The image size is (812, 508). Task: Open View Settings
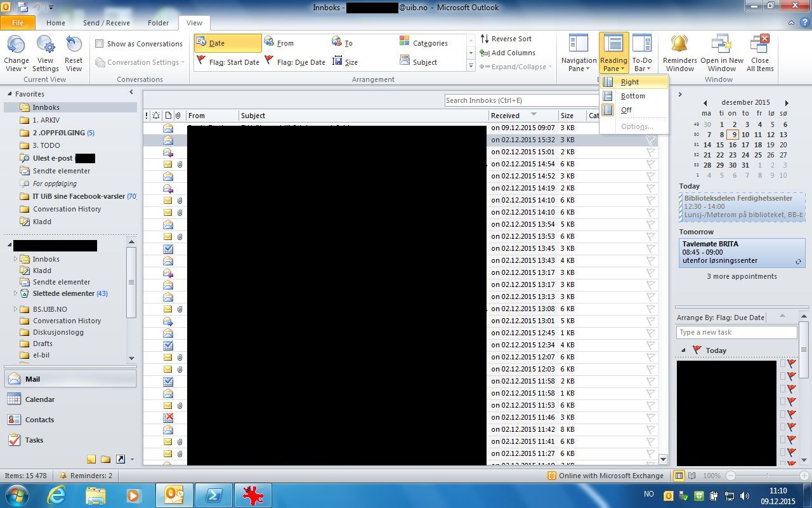tap(45, 46)
